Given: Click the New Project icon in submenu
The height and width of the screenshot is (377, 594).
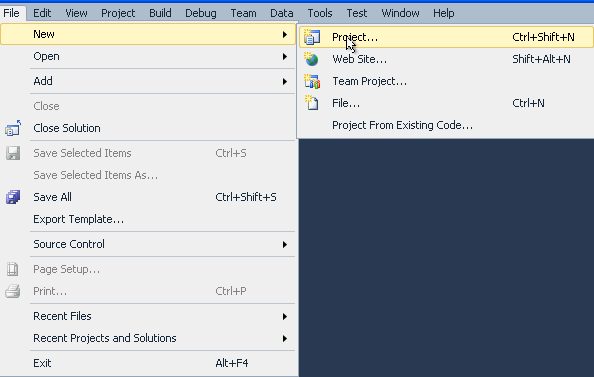Looking at the screenshot, I should tap(312, 37).
